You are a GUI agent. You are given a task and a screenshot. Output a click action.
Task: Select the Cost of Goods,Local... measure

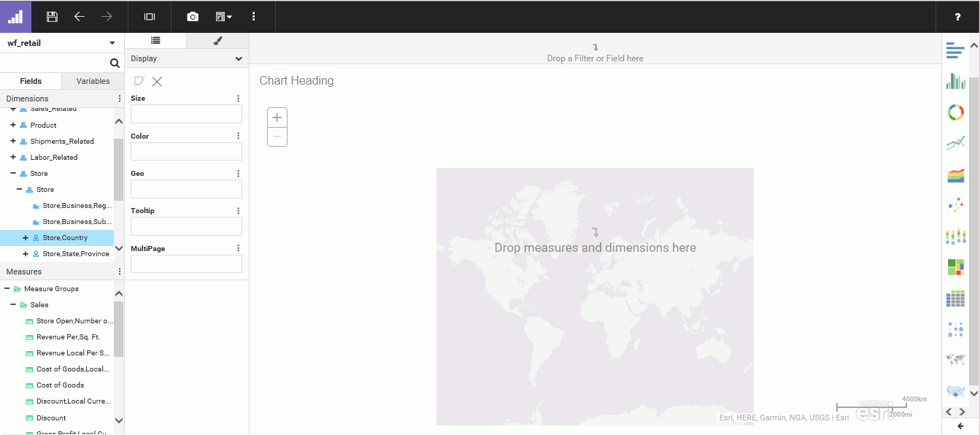coord(73,369)
